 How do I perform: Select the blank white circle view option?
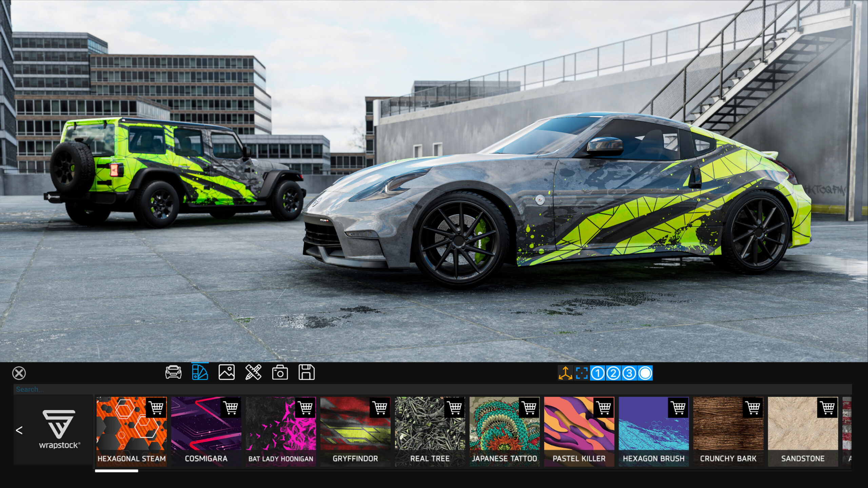click(645, 373)
